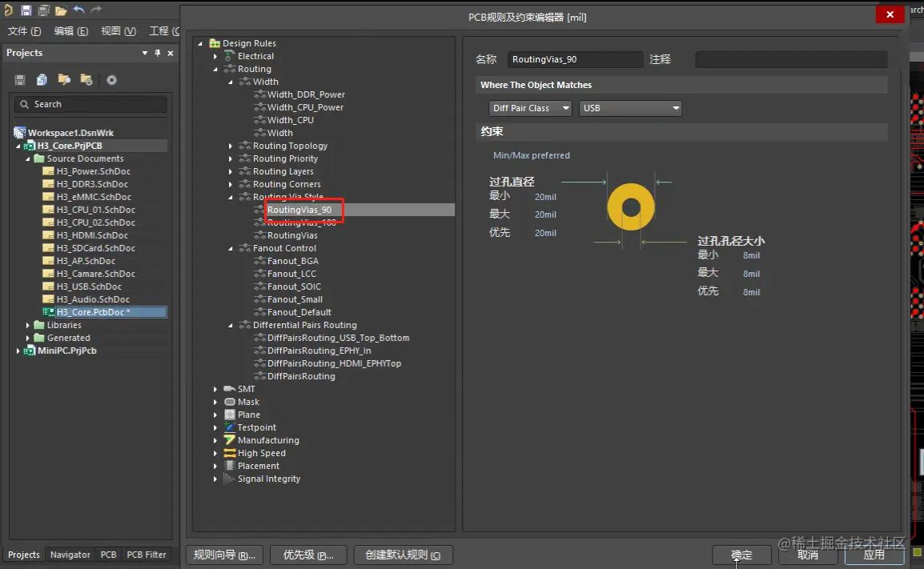This screenshot has height=569, width=924.
Task: Expand the High Speed rules category
Action: coord(215,453)
